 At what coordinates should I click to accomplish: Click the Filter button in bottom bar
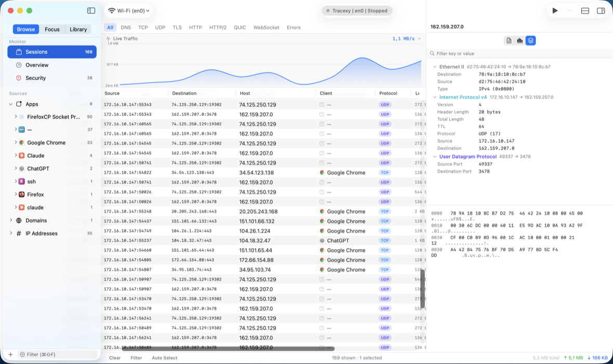136,358
